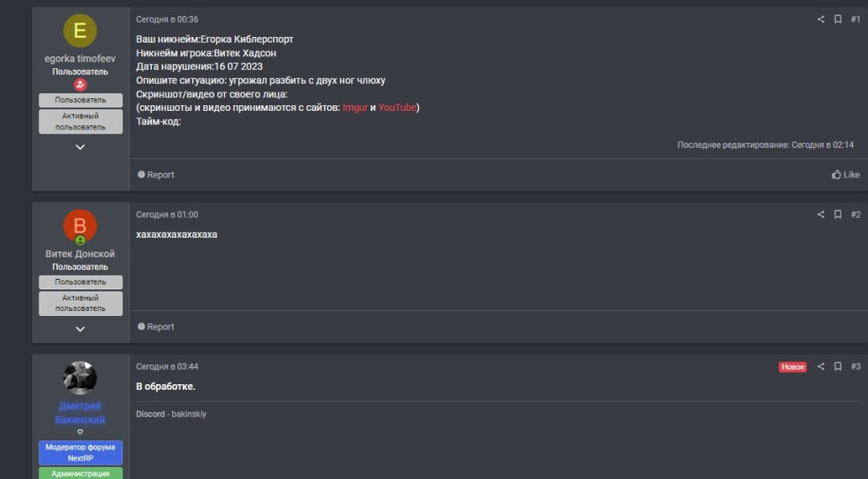Image resolution: width=868 pixels, height=479 pixels.
Task: Expand user details under Витек Донской
Action: 80,329
